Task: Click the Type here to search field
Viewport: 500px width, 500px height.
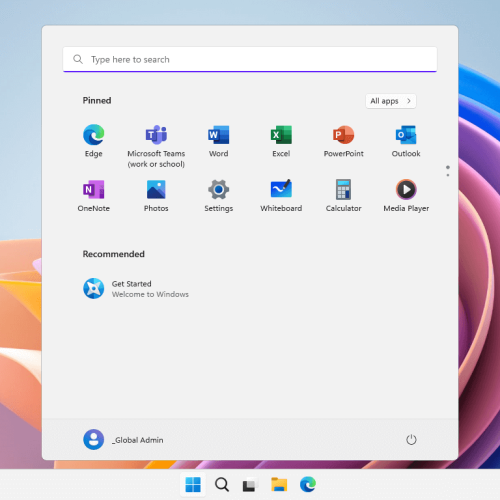Action: (x=250, y=59)
